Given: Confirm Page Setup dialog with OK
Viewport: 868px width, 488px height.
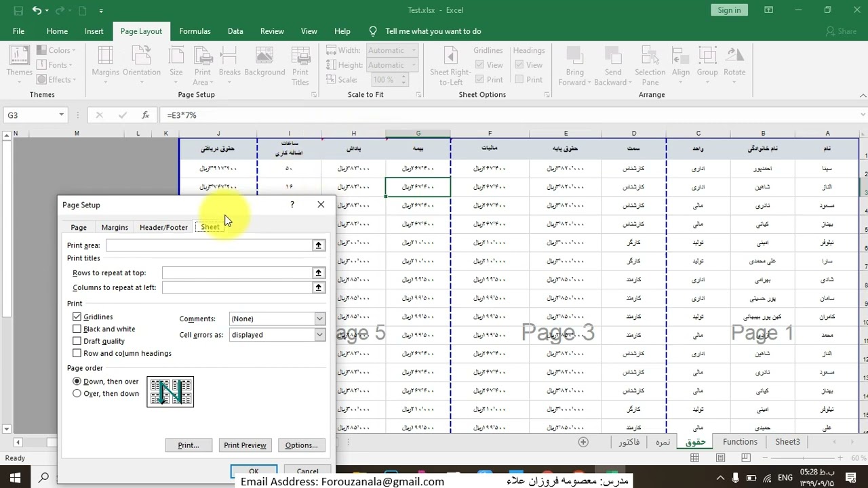Looking at the screenshot, I should tap(254, 471).
